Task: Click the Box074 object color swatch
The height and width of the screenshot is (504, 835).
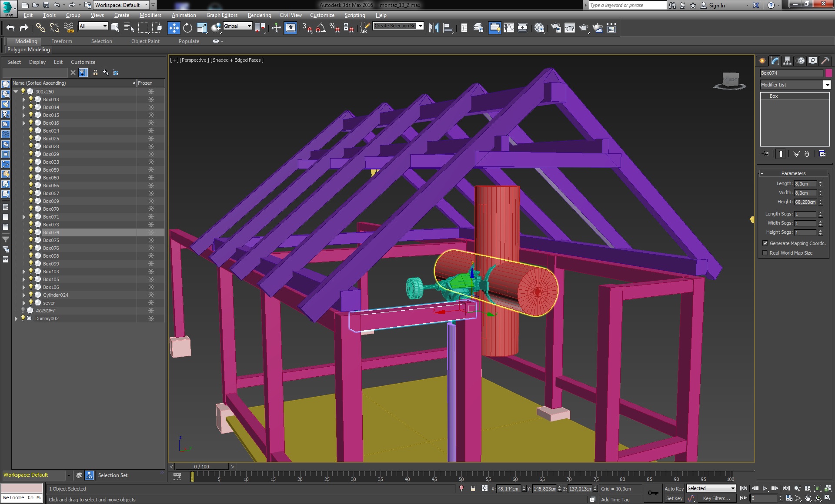Action: click(x=828, y=73)
